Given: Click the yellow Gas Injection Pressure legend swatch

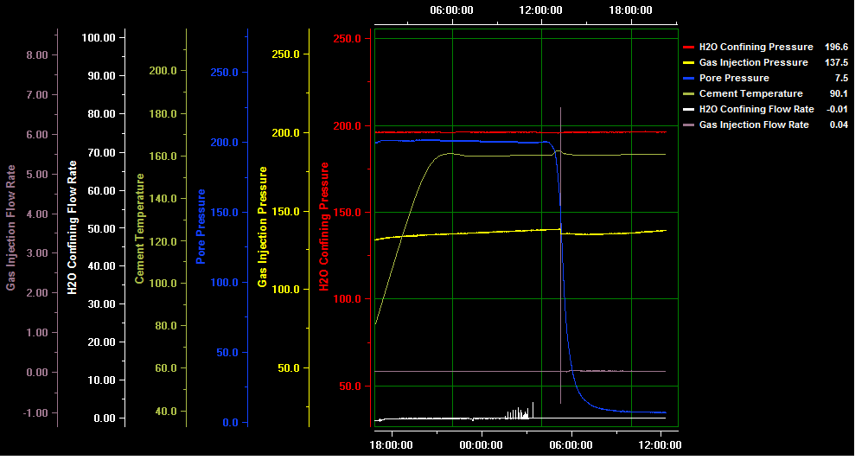Looking at the screenshot, I should tap(689, 62).
